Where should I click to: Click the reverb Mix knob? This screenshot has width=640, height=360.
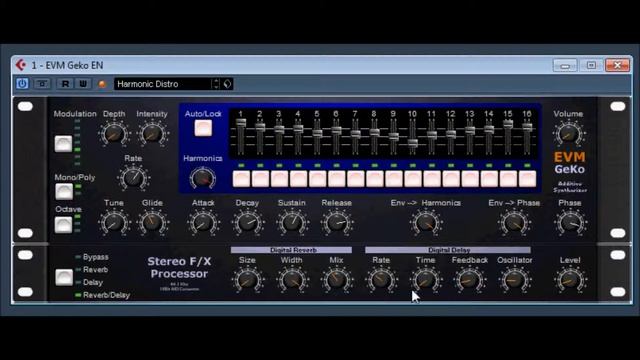(336, 280)
